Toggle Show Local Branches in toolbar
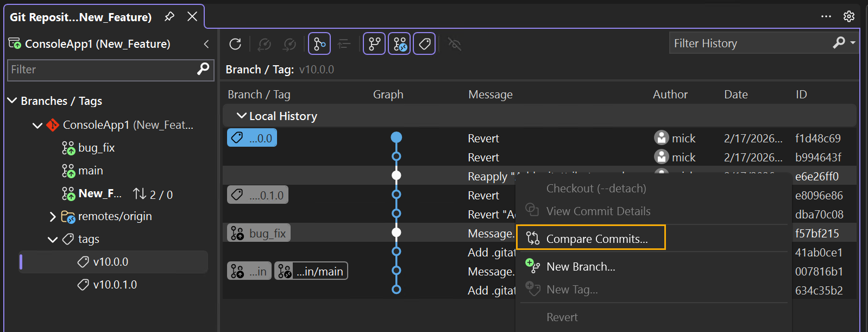The image size is (868, 332). [x=374, y=44]
